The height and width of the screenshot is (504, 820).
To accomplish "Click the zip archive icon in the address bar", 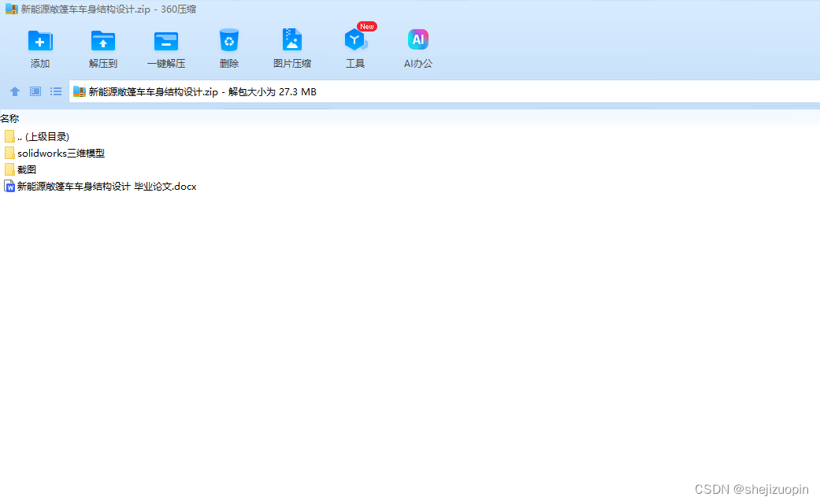I will pos(80,91).
